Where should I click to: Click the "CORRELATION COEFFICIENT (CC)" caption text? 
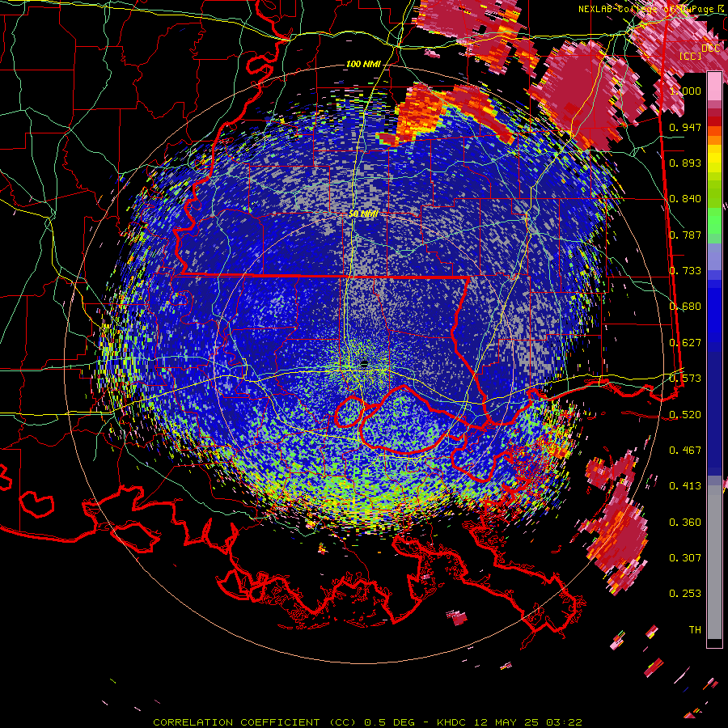pyautogui.click(x=254, y=722)
